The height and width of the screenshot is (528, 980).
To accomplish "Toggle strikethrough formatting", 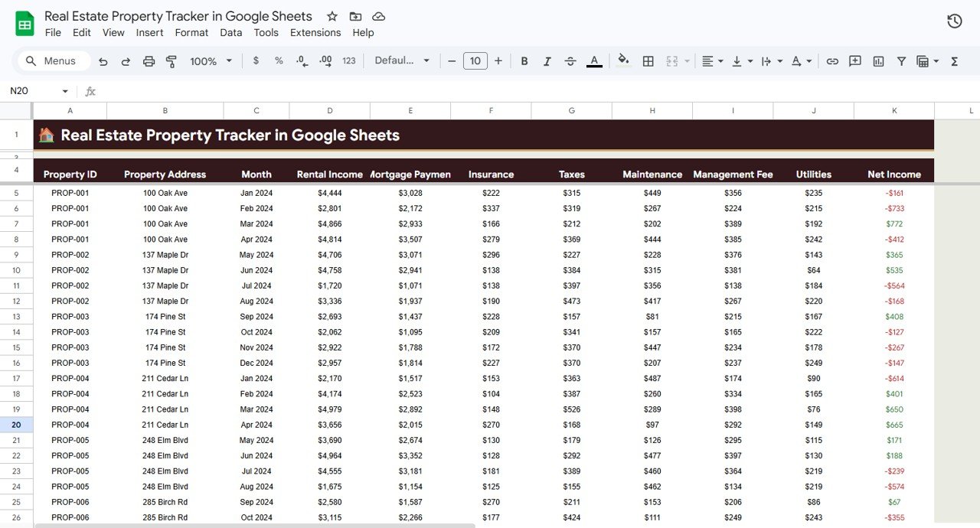I will coord(570,61).
